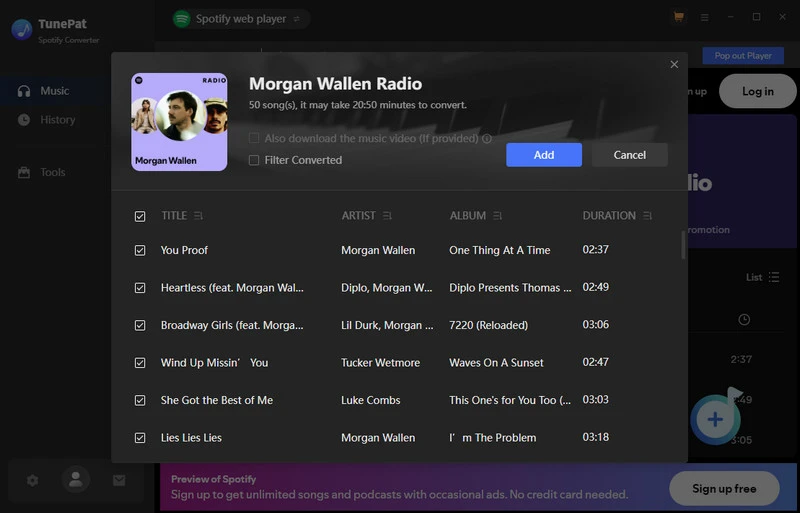Click artist Tucker Wetmore

click(381, 362)
